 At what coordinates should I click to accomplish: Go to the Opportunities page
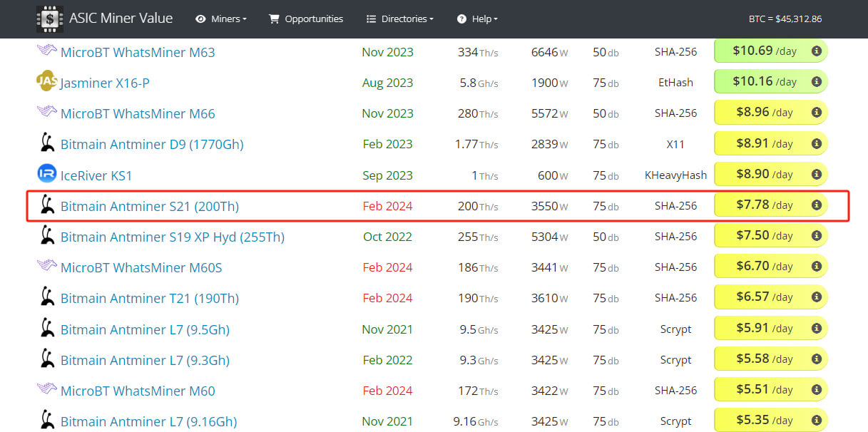tap(305, 19)
